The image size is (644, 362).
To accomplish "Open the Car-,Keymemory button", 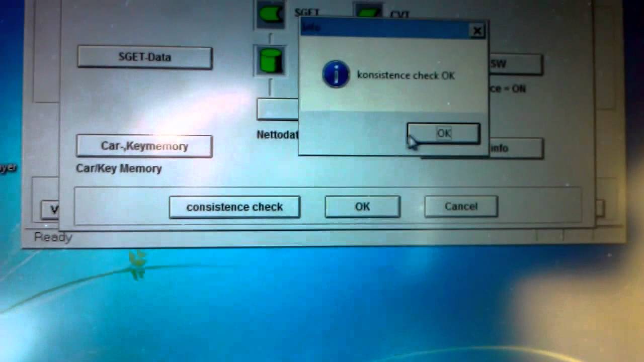I will [144, 146].
